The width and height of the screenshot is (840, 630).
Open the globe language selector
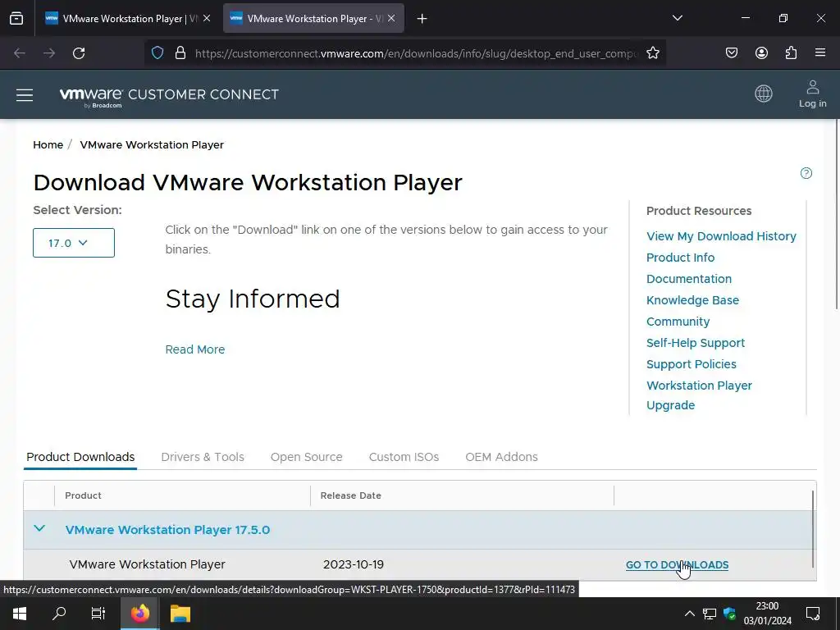coord(764,94)
